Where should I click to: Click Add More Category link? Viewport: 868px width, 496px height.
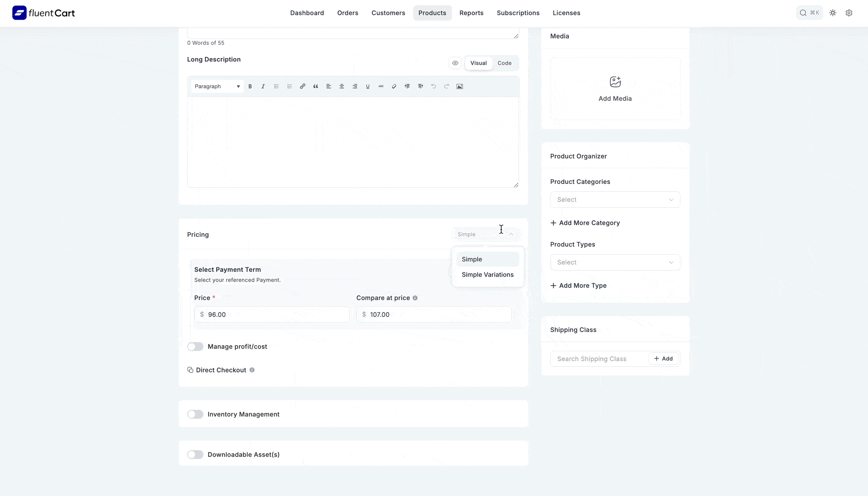point(585,222)
